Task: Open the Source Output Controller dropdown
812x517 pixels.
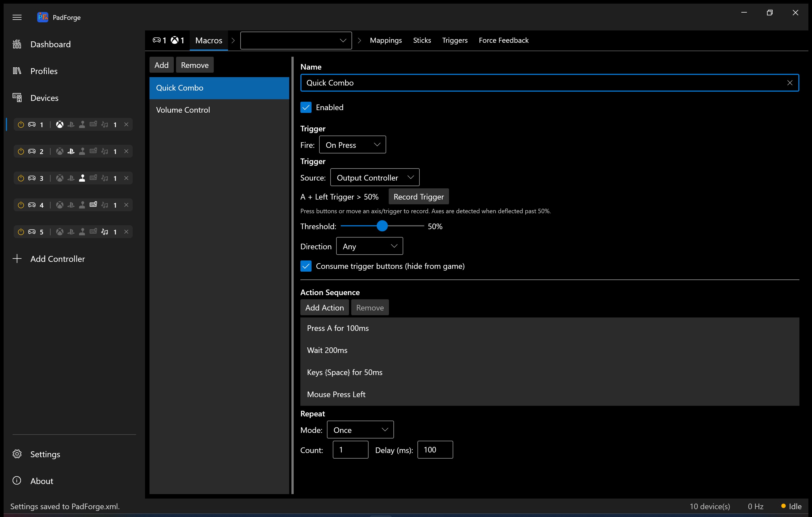Action: (x=375, y=177)
